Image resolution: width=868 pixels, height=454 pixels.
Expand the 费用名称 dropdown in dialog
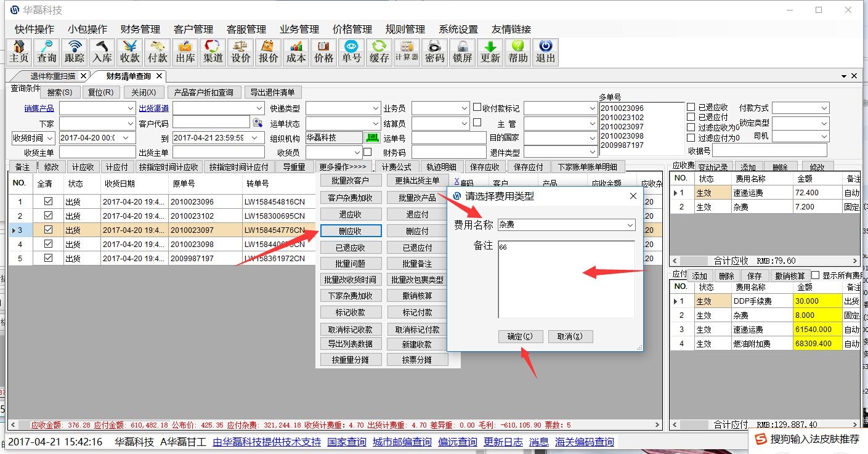pos(630,225)
